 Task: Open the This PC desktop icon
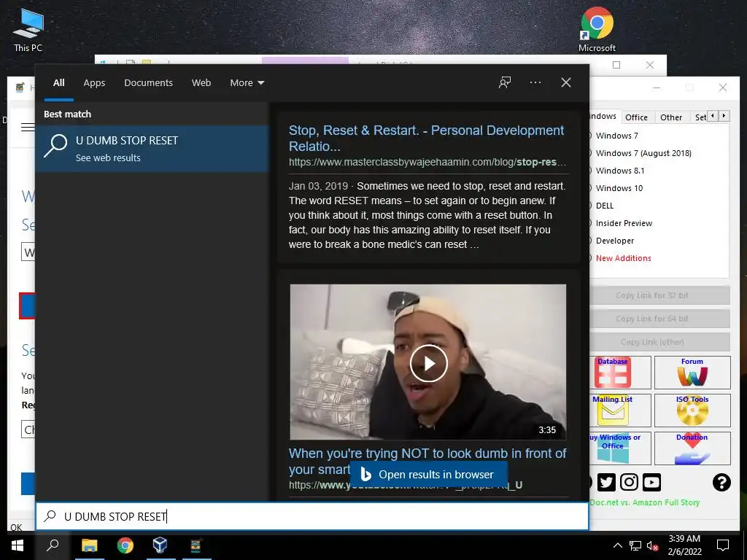[28, 30]
